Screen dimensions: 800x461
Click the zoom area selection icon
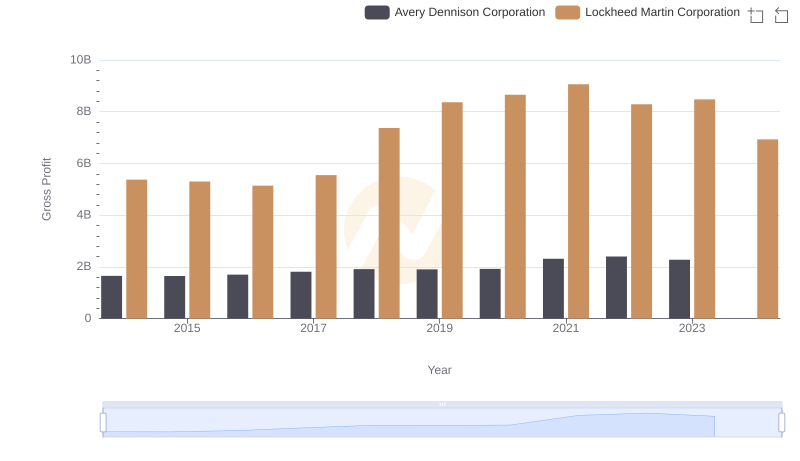(x=756, y=15)
